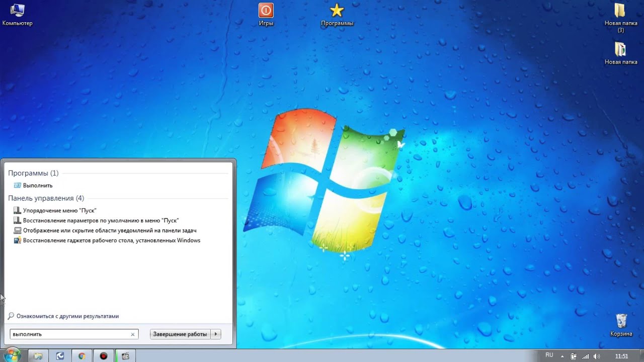Launch Google Chrome from the taskbar
This screenshot has width=644, height=362.
(82, 355)
